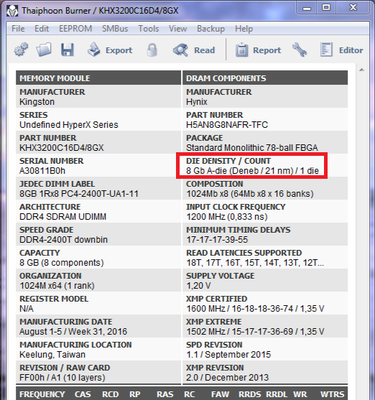The width and height of the screenshot is (375, 400).
Task: Select the register model N/A value
Action: click(x=26, y=309)
